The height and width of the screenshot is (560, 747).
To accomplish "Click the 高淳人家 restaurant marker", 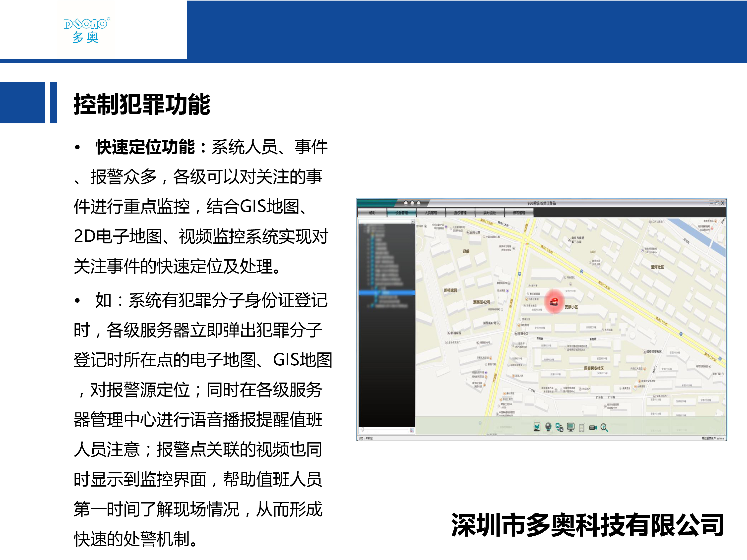I will click(513, 376).
